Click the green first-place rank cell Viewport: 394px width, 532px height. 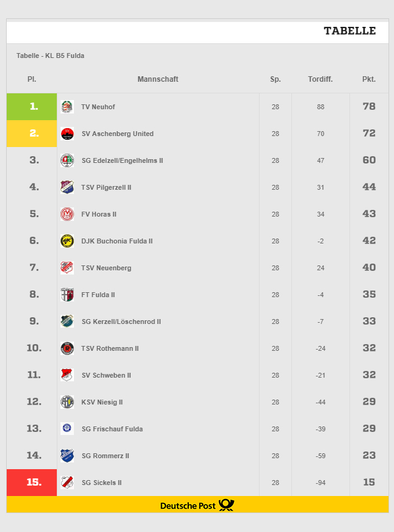32,107
